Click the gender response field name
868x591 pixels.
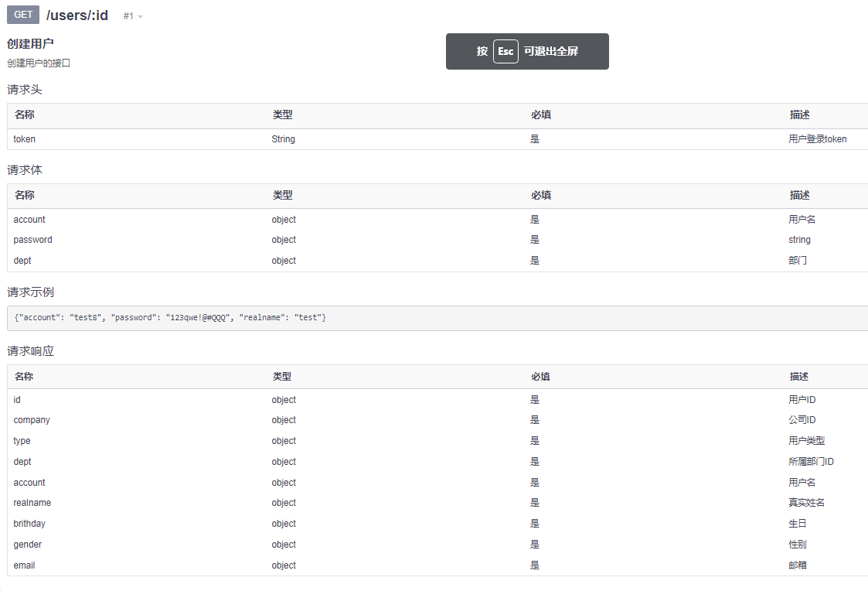point(28,545)
